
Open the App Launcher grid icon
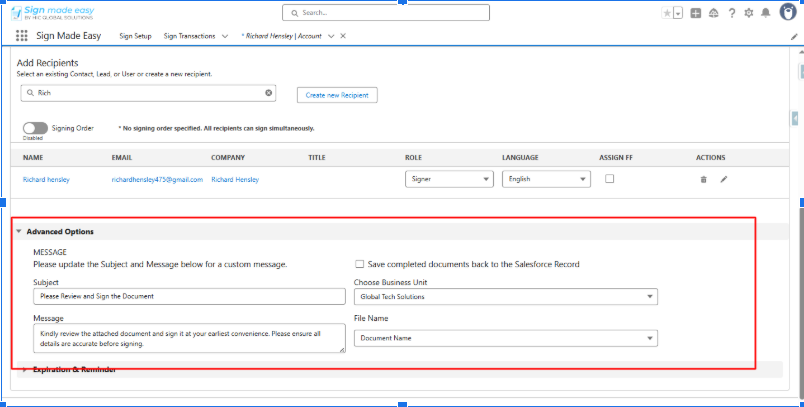pyautogui.click(x=22, y=35)
